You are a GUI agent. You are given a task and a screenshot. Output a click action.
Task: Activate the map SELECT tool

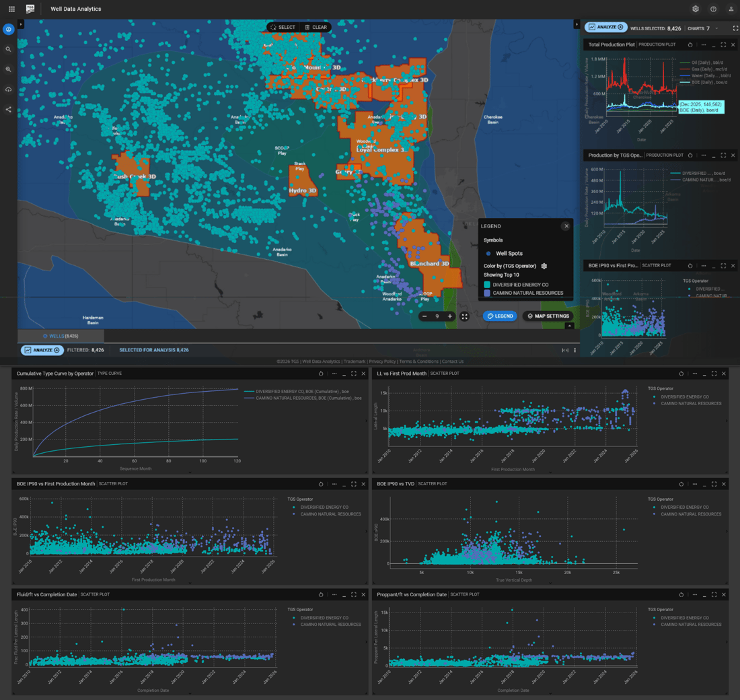pyautogui.click(x=283, y=28)
